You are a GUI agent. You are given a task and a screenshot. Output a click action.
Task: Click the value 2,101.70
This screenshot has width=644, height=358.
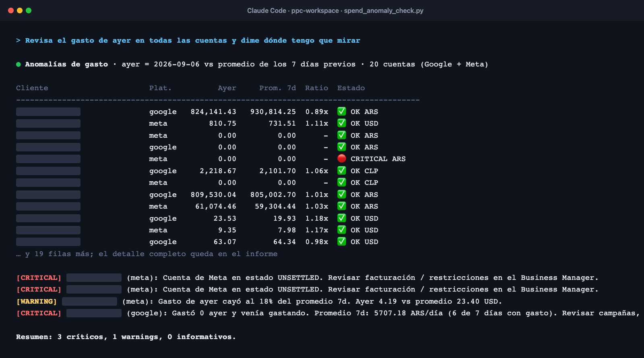(278, 171)
